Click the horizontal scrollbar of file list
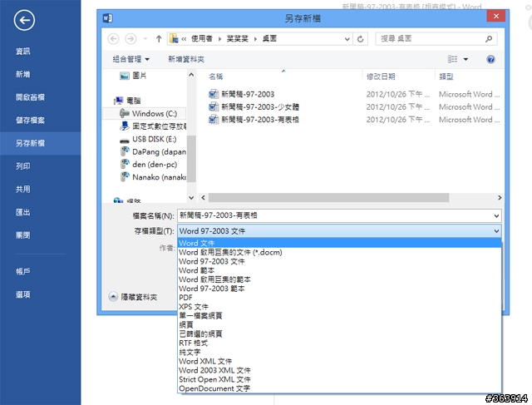Image resolution: width=532 pixels, height=405 pixels. pos(329,198)
